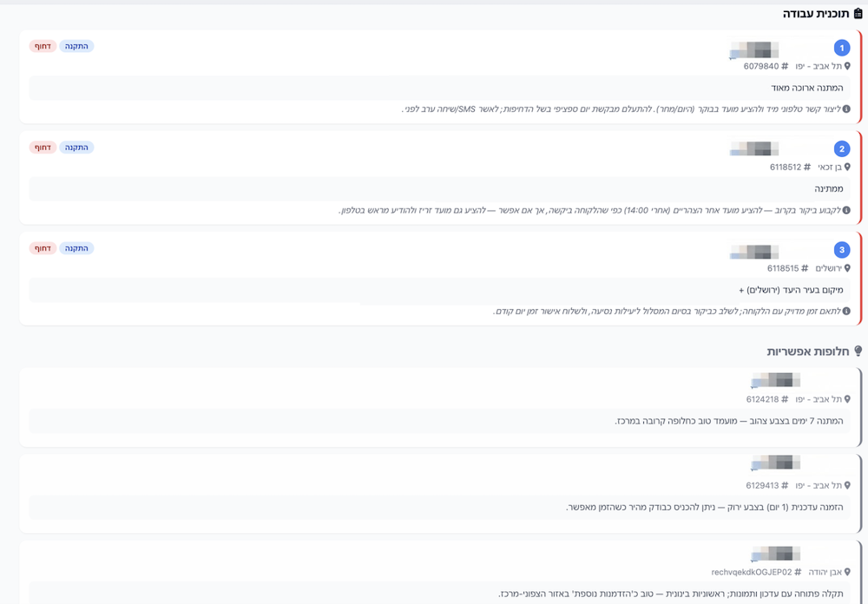This screenshot has height=604, width=868.
Task: Click the blue התקנה tag on task 2
Action: point(76,148)
